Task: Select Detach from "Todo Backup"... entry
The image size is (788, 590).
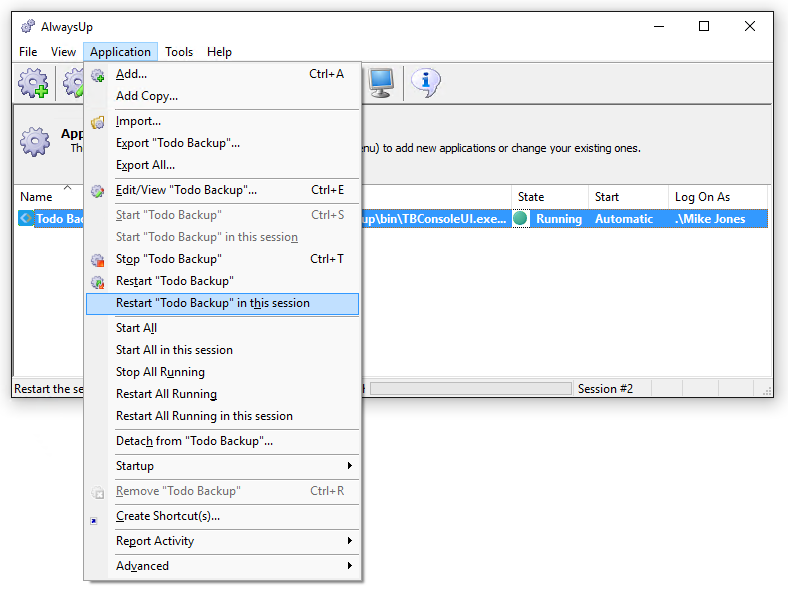Action: (223, 441)
